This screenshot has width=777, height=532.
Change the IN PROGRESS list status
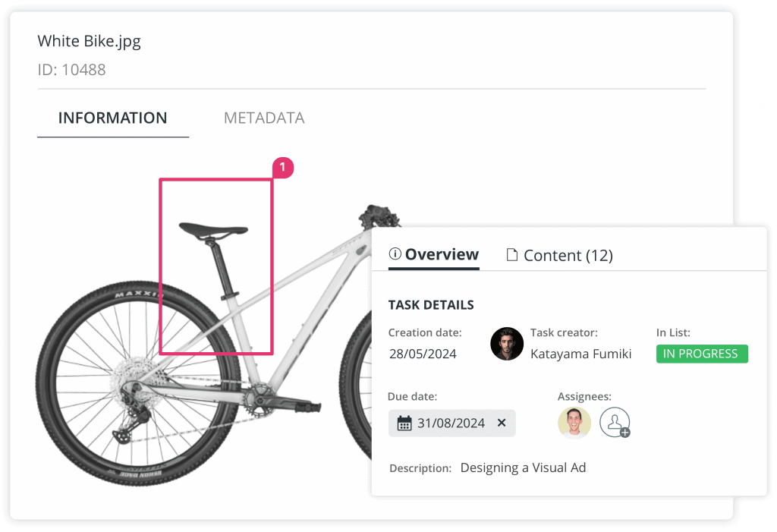(x=701, y=354)
